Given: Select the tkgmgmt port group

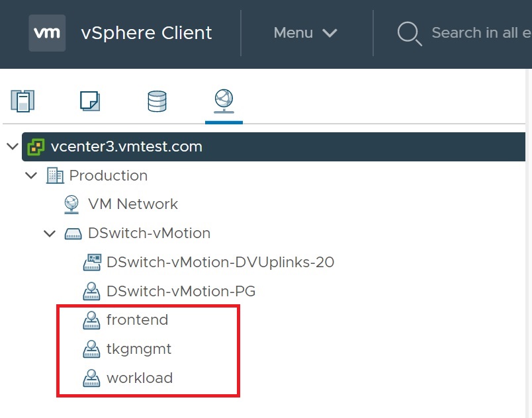Looking at the screenshot, I should tap(139, 349).
